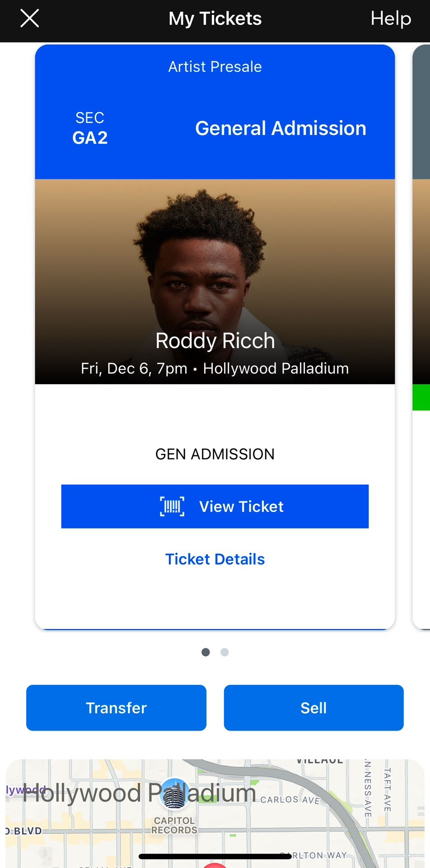Switch to the second ticket page dot
Image resolution: width=430 pixels, height=868 pixels.
[x=224, y=652]
